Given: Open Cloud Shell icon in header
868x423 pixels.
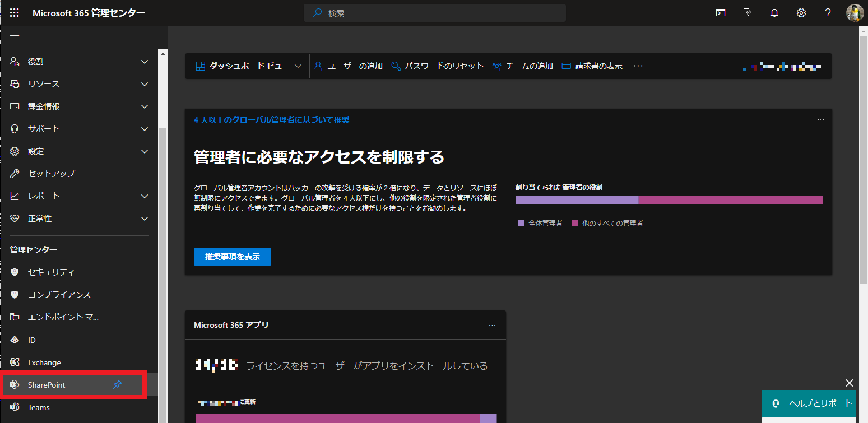Looking at the screenshot, I should click(721, 13).
